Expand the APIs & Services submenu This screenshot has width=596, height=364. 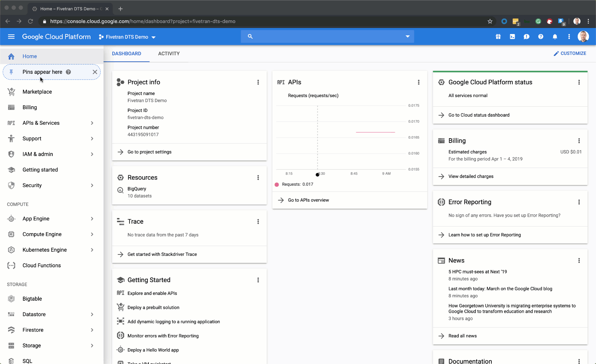tap(92, 123)
